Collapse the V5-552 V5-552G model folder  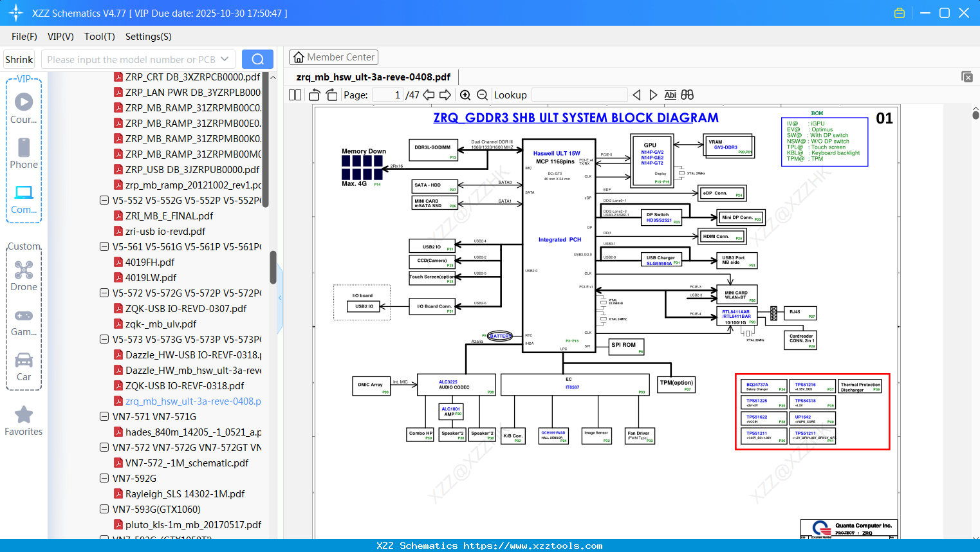[104, 201]
